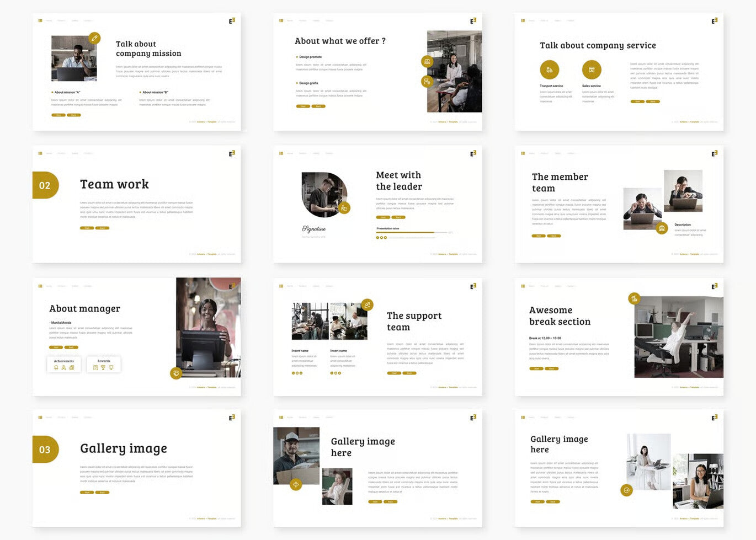
Task: Select the Home item in the mission slide navbar
Action: 49,20
